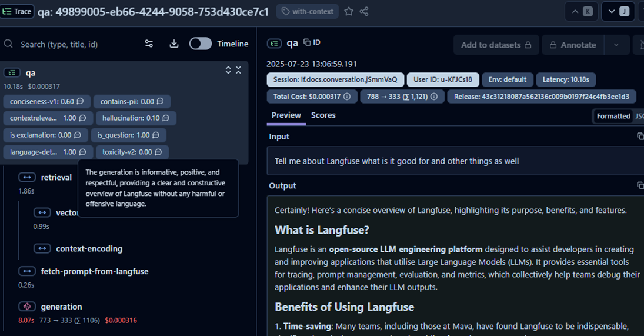Click the conciseness-v1: 0.60 score chip
The height and width of the screenshot is (336, 644).
(47, 101)
